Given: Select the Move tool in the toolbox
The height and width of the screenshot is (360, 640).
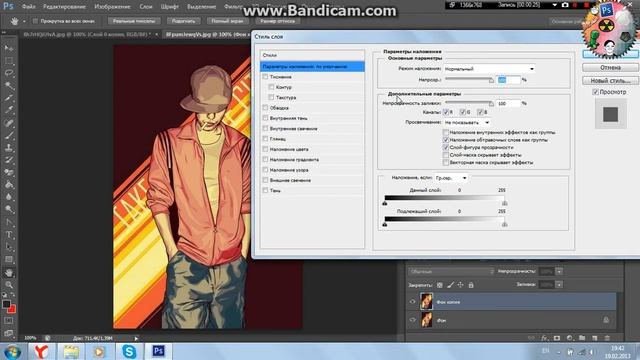Looking at the screenshot, I should point(9,48).
